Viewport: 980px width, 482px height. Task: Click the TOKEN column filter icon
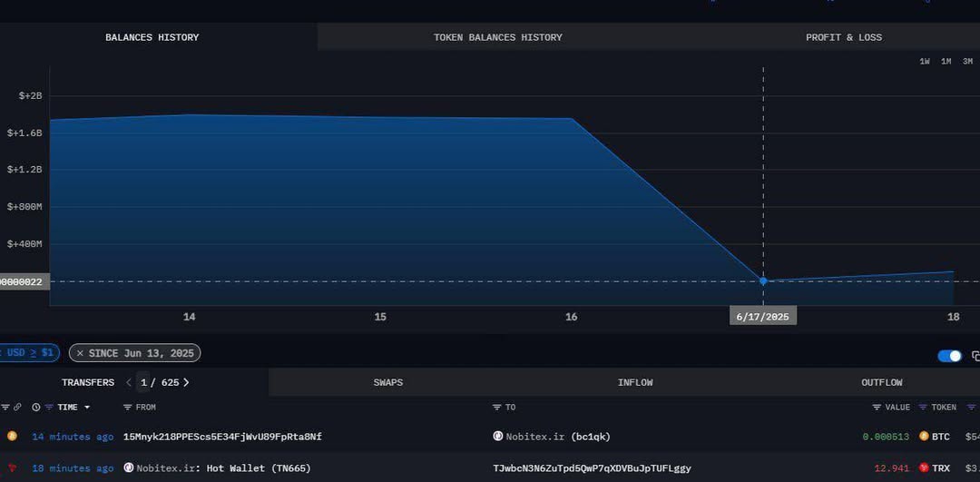(923, 408)
